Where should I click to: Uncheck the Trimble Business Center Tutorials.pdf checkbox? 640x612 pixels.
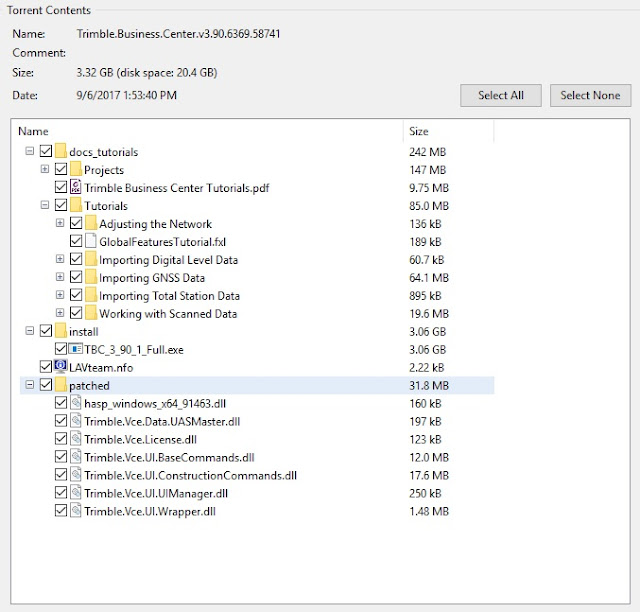pos(61,187)
